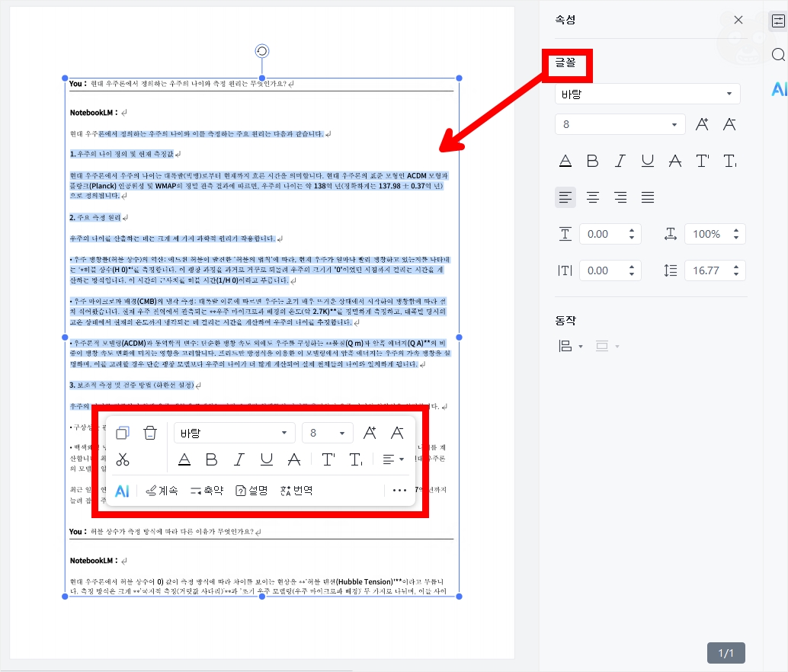
Task: Adjust the 100% scale stepper arrows
Action: point(736,234)
